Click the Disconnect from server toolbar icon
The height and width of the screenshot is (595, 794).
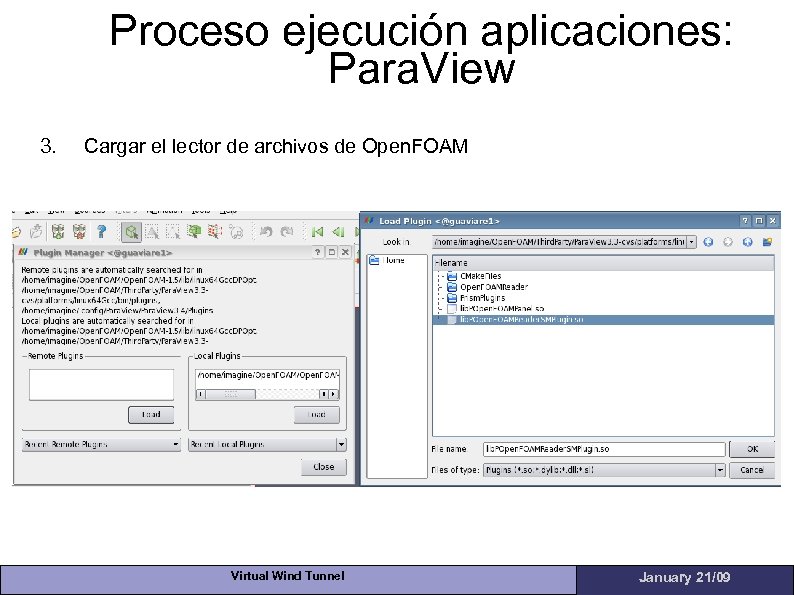click(80, 232)
